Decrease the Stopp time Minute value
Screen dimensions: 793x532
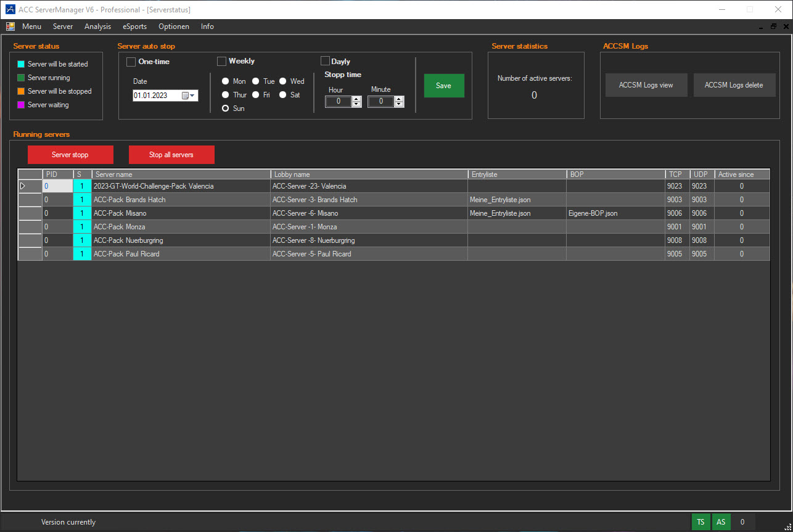pos(399,104)
